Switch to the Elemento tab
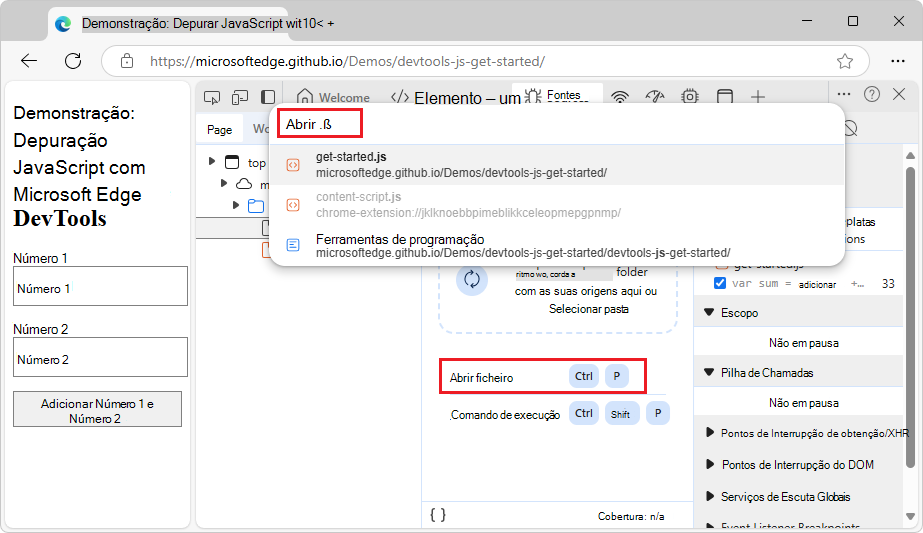Image resolution: width=923 pixels, height=533 pixels. coord(456,98)
